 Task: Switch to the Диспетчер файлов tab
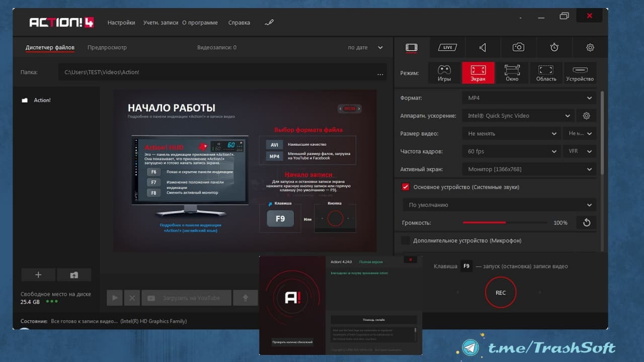[x=50, y=48]
